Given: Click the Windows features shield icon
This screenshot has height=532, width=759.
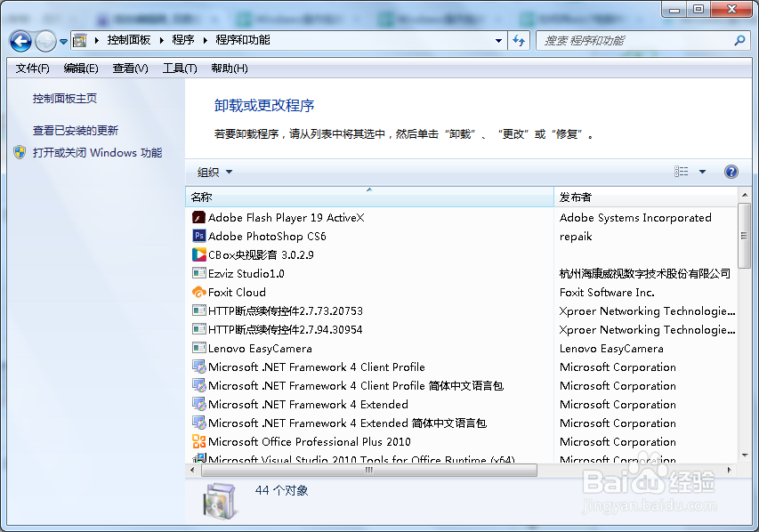Looking at the screenshot, I should point(20,152).
